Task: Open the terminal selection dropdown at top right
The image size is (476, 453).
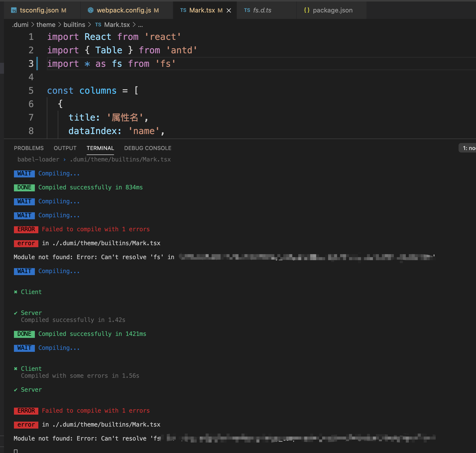Action: 468,148
